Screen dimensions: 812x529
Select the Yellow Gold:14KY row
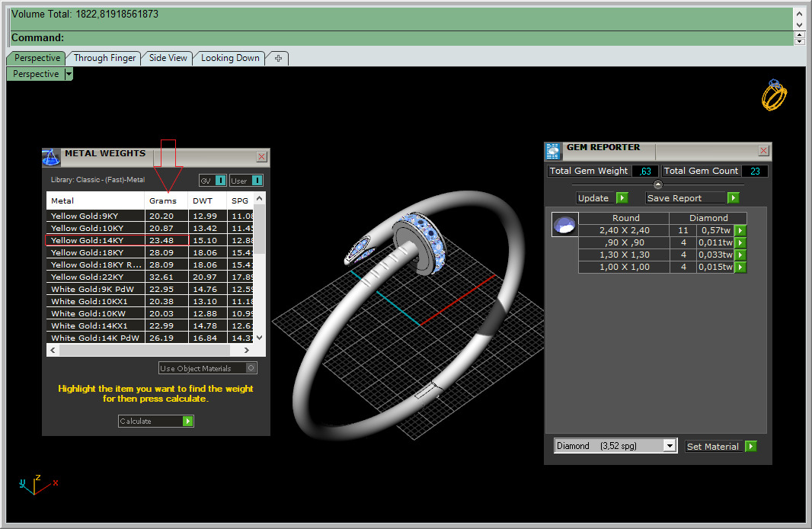[x=150, y=240]
